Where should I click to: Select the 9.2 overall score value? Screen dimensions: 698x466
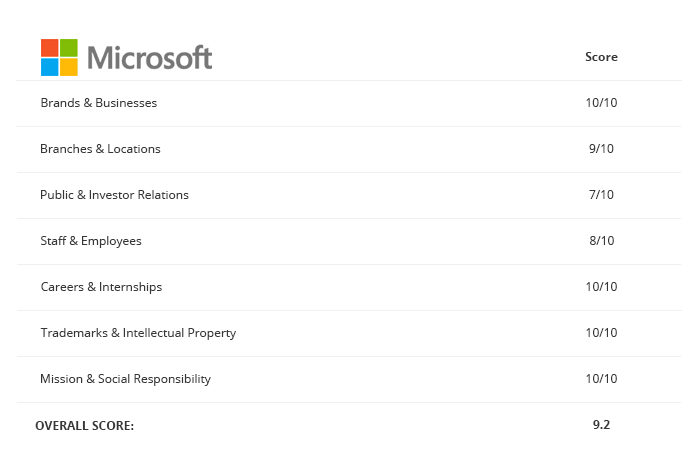pyautogui.click(x=601, y=425)
